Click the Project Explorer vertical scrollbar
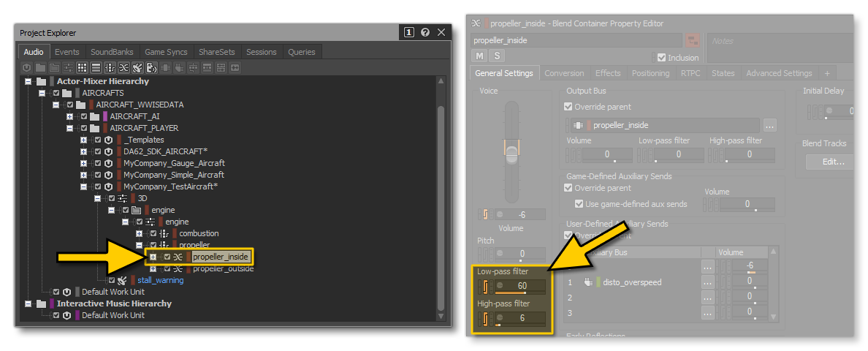 (440, 200)
